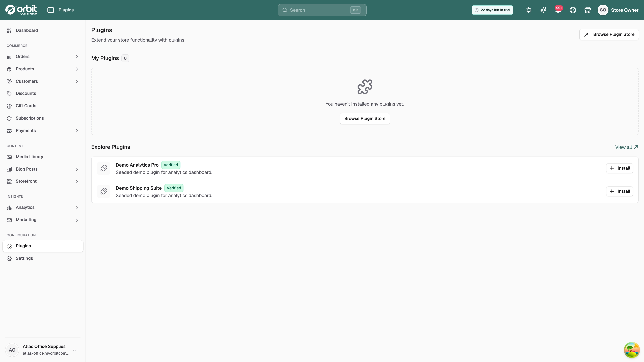Expand the Storefront submenu chevron
The width and height of the screenshot is (644, 362).
coord(77,182)
